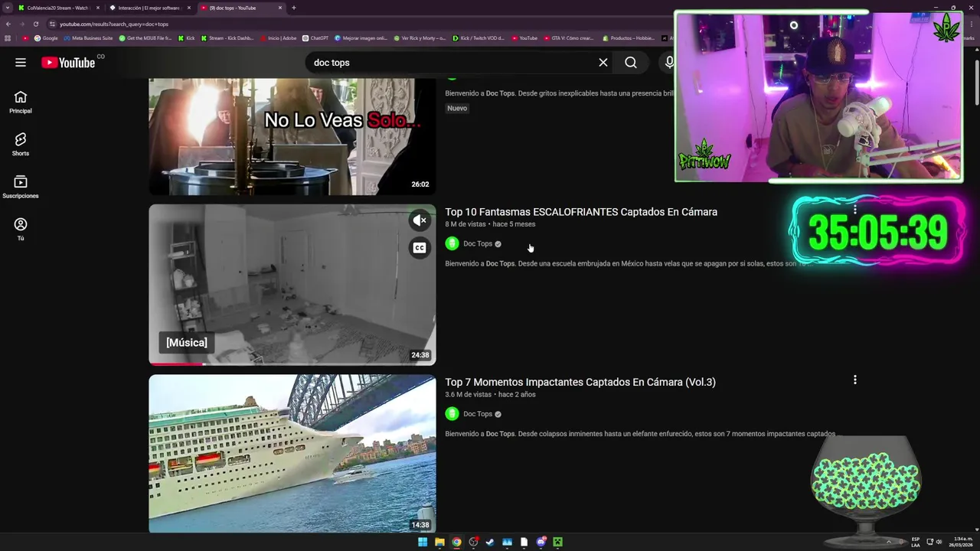This screenshot has width=980, height=551.
Task: Open Doc Tops avatar under Momentos Impactantes
Action: pos(452,414)
